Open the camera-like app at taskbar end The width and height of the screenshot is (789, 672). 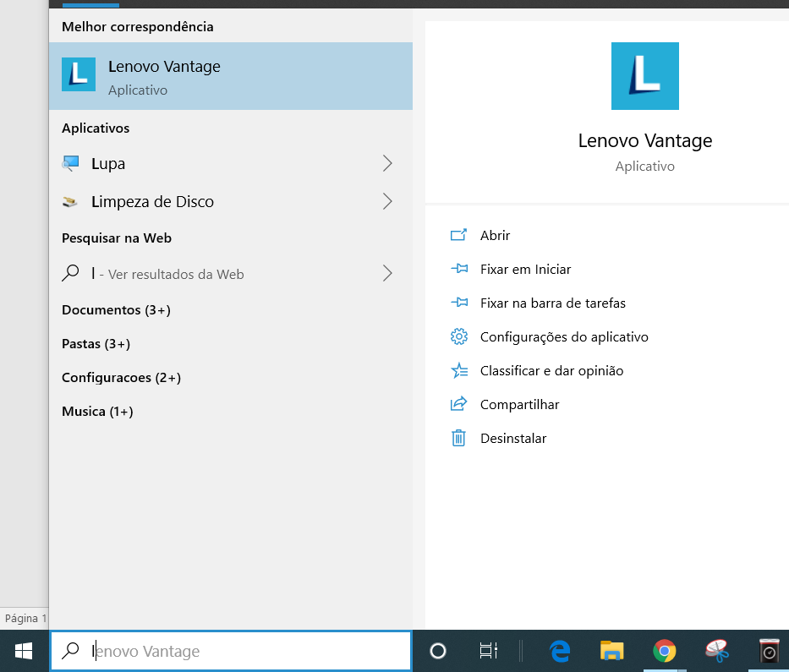[770, 651]
